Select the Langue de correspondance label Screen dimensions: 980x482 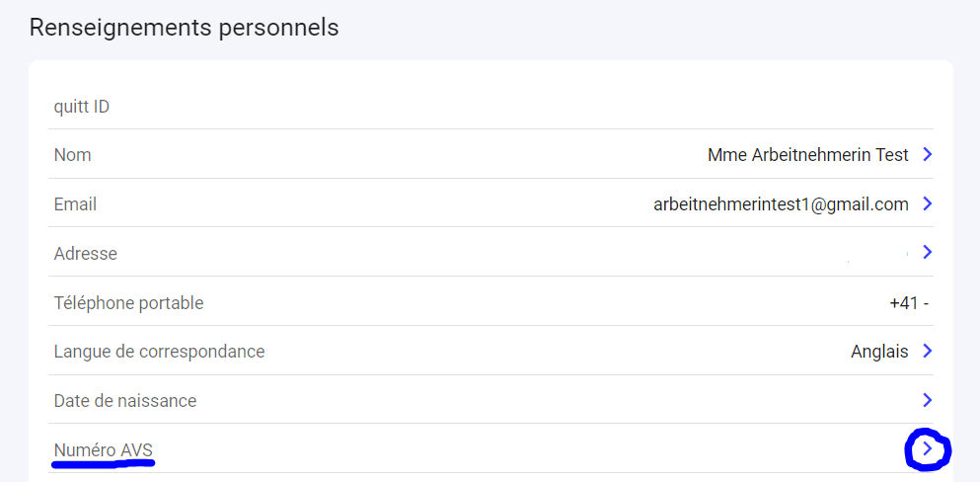click(159, 351)
